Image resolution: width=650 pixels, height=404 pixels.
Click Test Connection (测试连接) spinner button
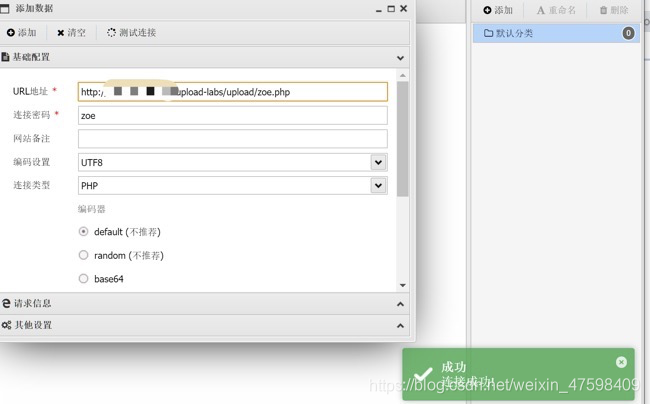131,33
